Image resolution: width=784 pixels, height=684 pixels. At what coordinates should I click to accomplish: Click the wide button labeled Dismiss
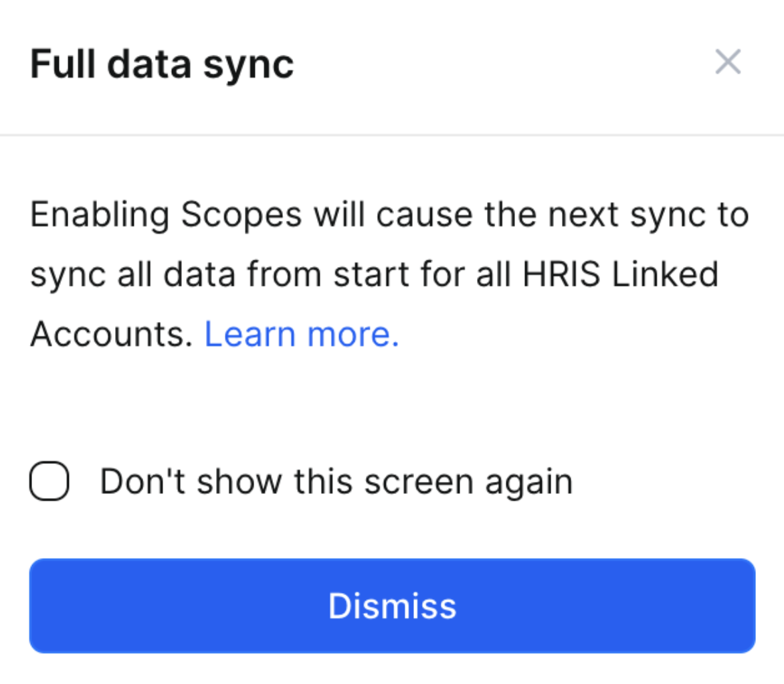(x=392, y=605)
